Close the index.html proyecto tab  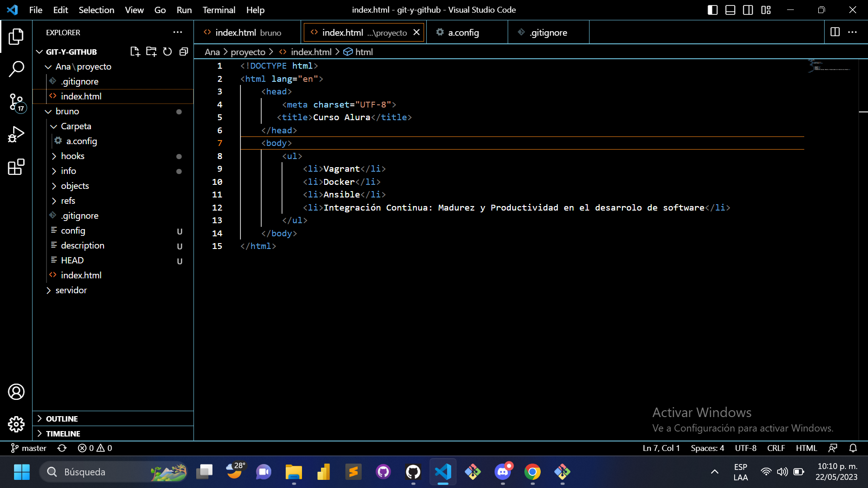(x=416, y=32)
